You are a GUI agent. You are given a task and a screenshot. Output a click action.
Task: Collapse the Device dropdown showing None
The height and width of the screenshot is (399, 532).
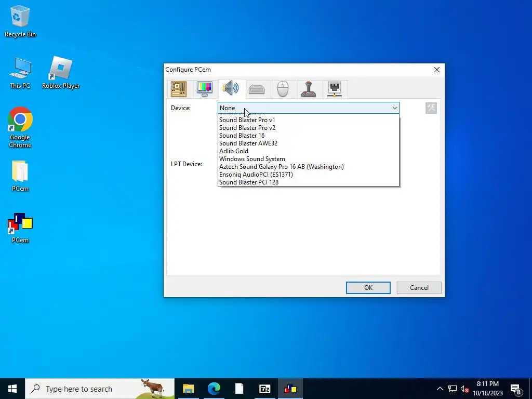[309, 108]
